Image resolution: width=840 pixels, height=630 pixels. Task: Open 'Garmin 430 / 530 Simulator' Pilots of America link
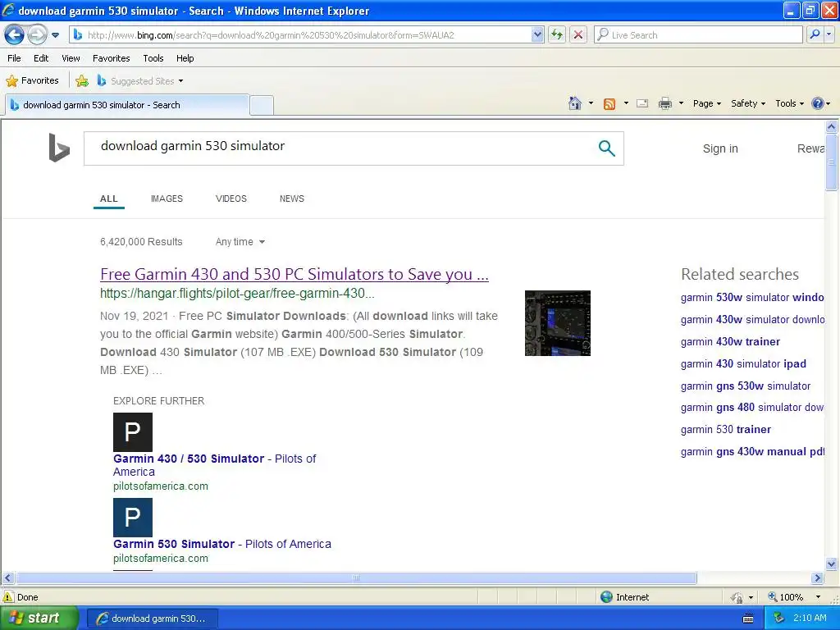click(x=214, y=465)
